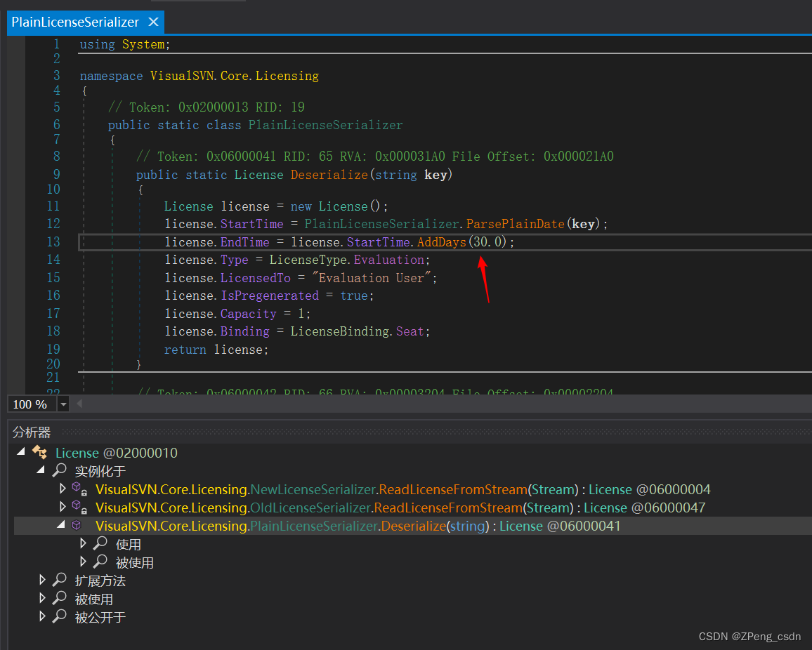Select NewLicenseSerializer.ReadLicenseFromStream row
Viewport: 812px width, 650px height.
(x=403, y=489)
